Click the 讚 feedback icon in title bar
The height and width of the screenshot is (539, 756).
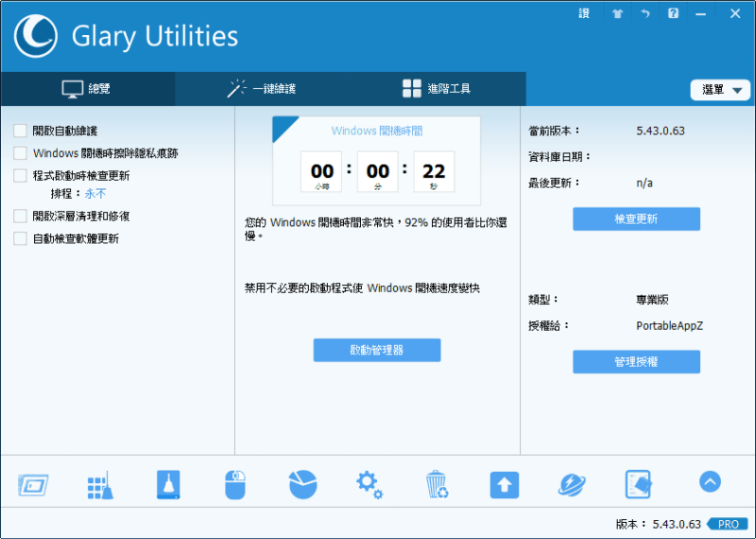pos(584,13)
